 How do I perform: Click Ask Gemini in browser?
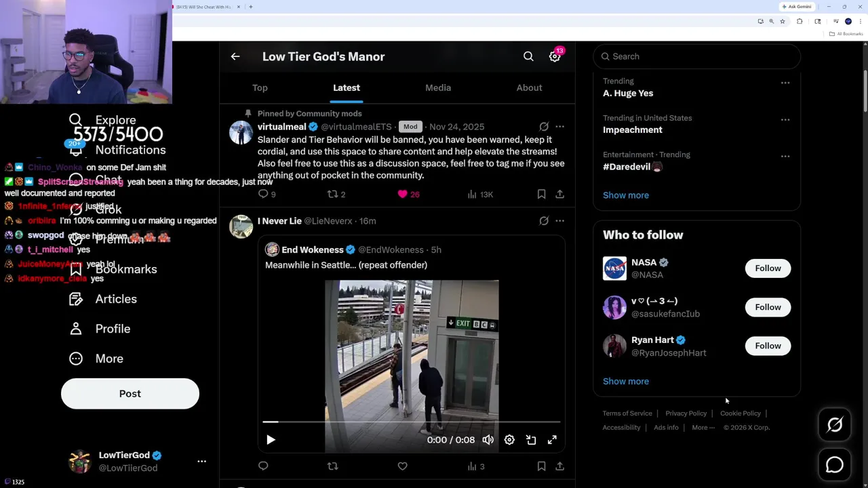point(797,7)
